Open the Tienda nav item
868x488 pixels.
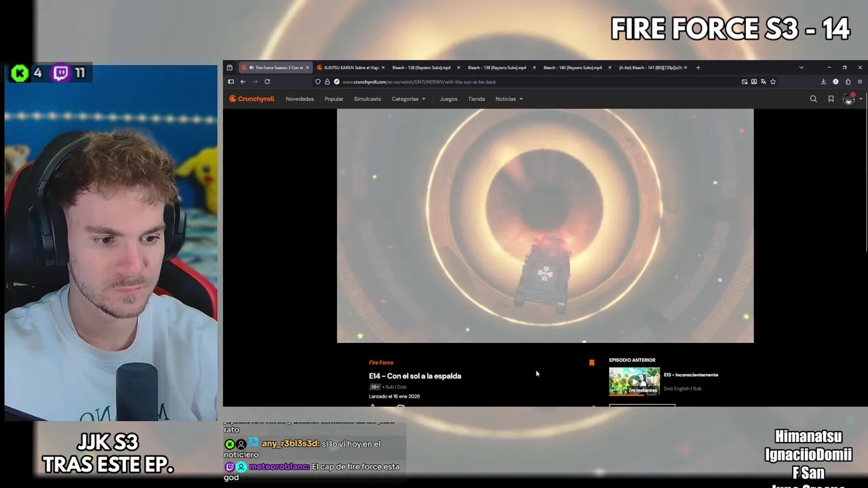click(476, 99)
